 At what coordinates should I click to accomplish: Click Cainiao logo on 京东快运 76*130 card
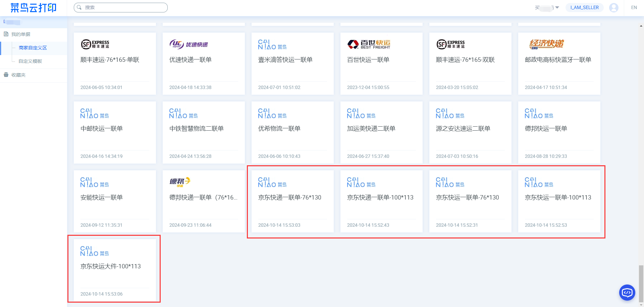tap(450, 182)
